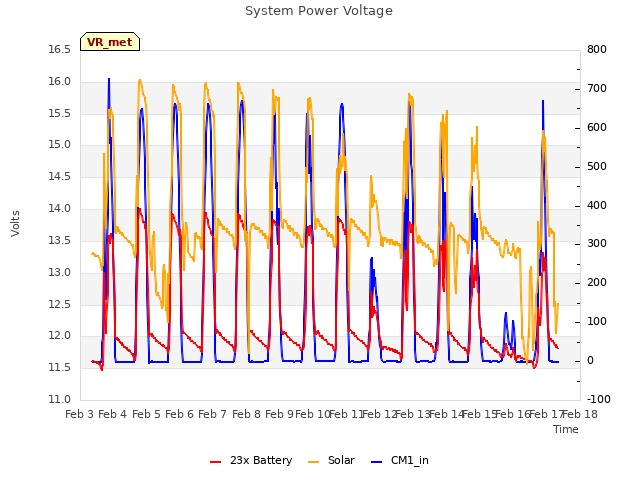This screenshot has height=480, width=640.
Task: Click the Feb 4 x-axis tick label
Action: pyautogui.click(x=113, y=414)
